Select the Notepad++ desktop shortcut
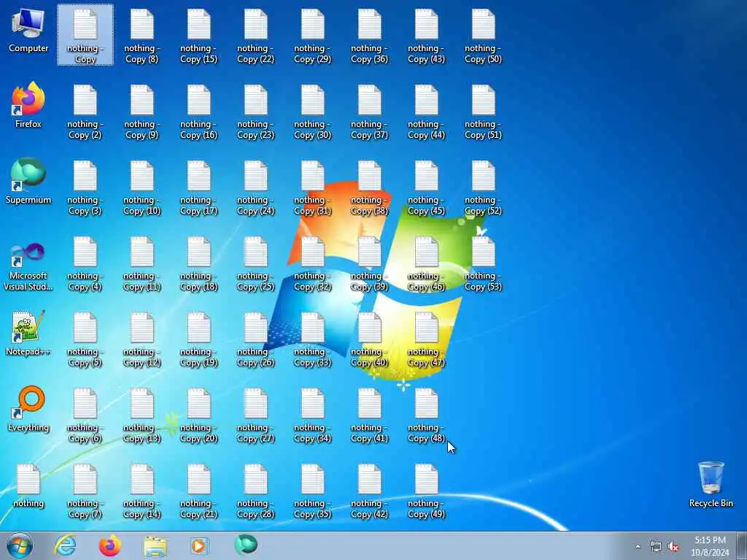747x560 pixels. pos(28,333)
